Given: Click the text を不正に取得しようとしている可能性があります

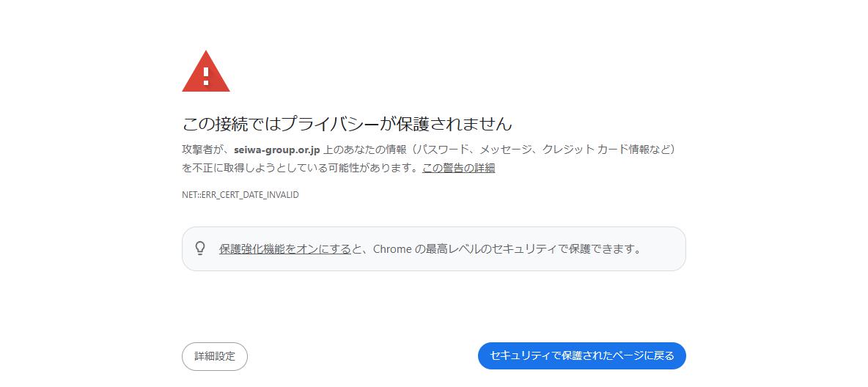Looking at the screenshot, I should pyautogui.click(x=300, y=169).
